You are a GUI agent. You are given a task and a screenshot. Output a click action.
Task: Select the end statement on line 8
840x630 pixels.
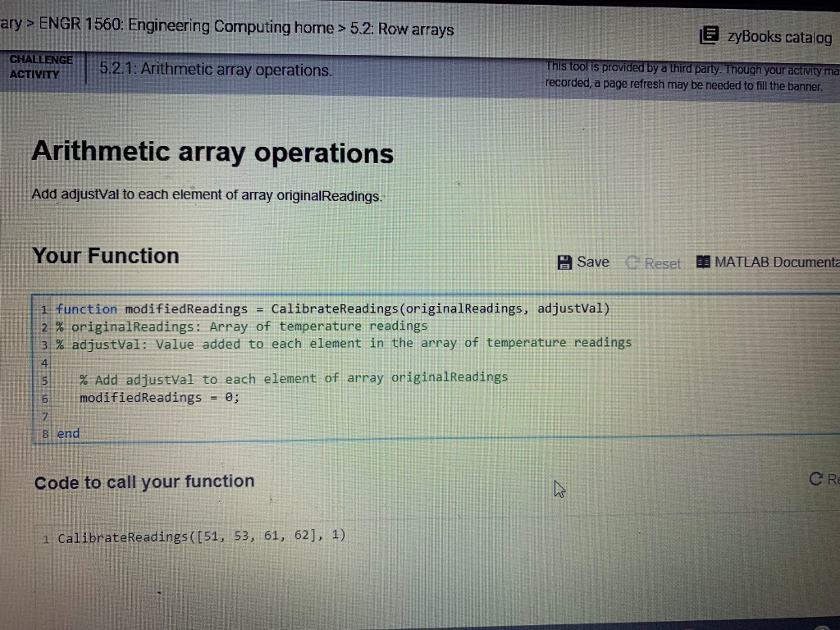(x=68, y=433)
